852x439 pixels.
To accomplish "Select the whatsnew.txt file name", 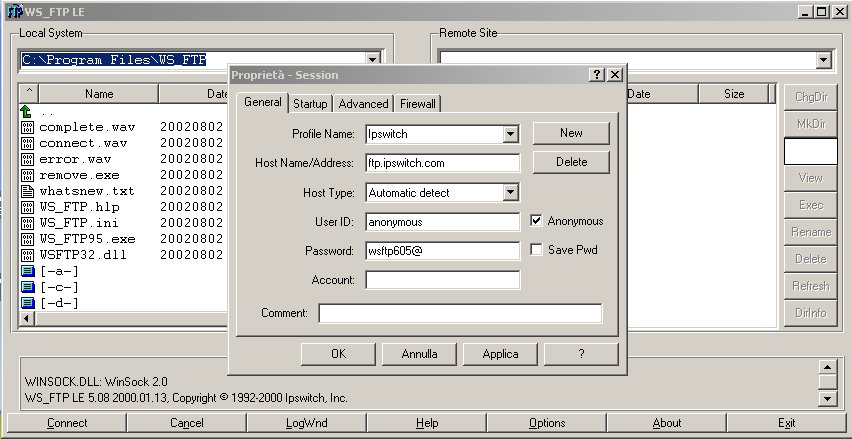I will (87, 191).
